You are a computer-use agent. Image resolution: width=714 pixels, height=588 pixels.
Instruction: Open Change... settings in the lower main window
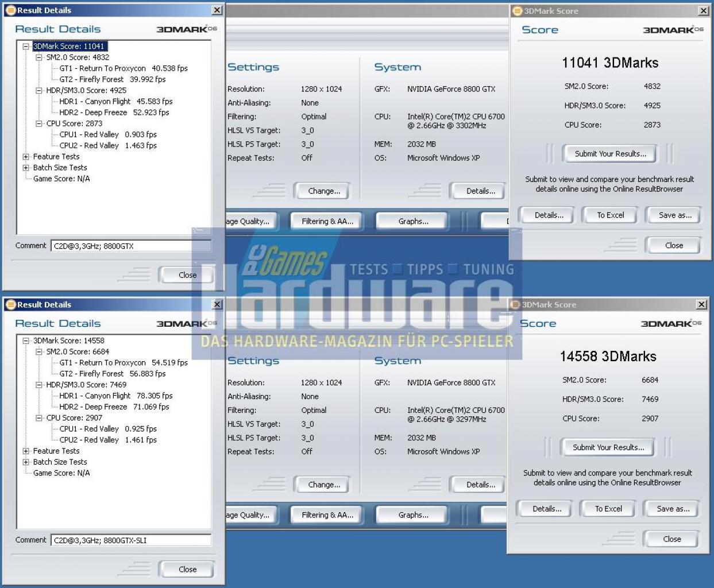click(x=324, y=485)
